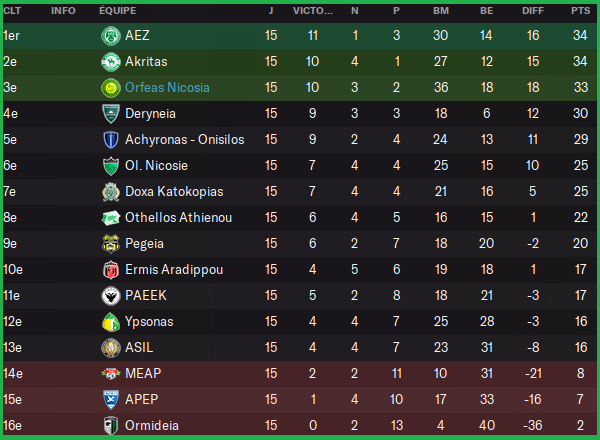Click the Orfeas Nicosia yellow badge
The image size is (600, 440).
pos(110,87)
